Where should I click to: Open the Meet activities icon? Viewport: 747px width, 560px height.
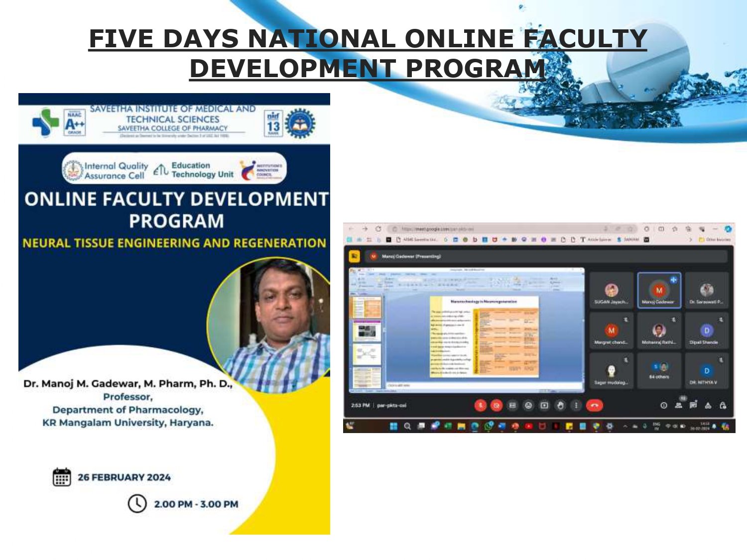708,406
